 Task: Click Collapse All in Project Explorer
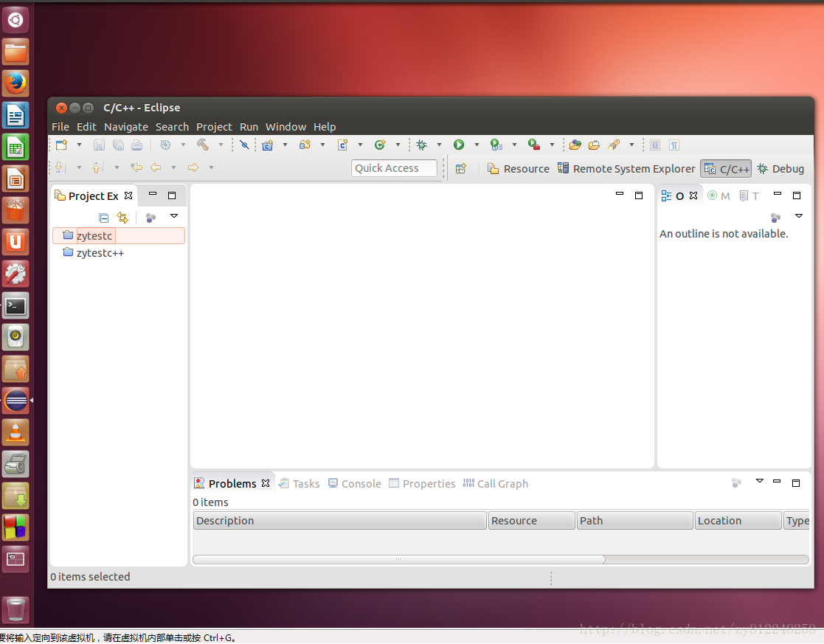click(x=104, y=217)
